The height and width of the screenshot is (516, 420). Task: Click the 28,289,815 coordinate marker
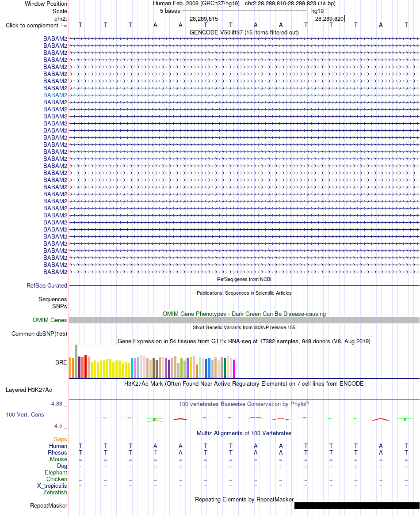[x=204, y=19]
